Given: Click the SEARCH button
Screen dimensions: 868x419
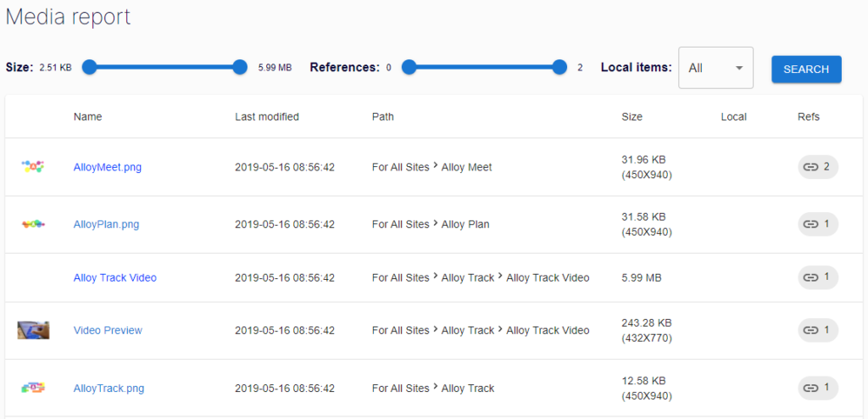Looking at the screenshot, I should tap(807, 70).
